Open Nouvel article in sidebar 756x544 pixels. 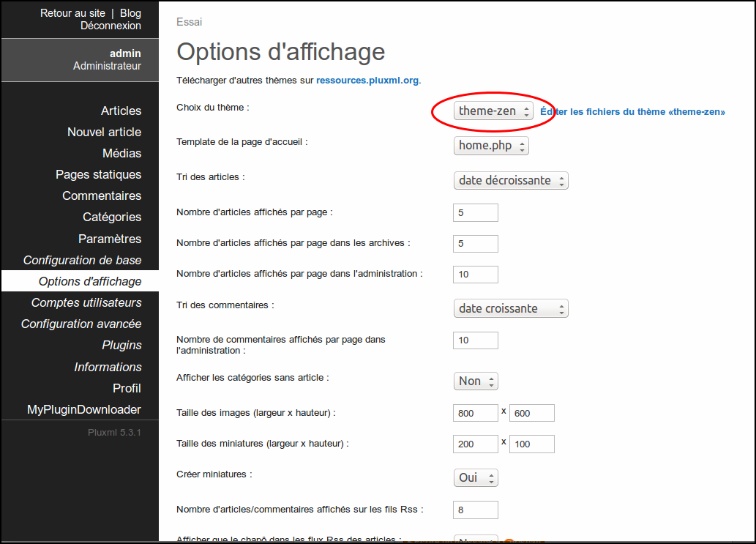click(104, 132)
